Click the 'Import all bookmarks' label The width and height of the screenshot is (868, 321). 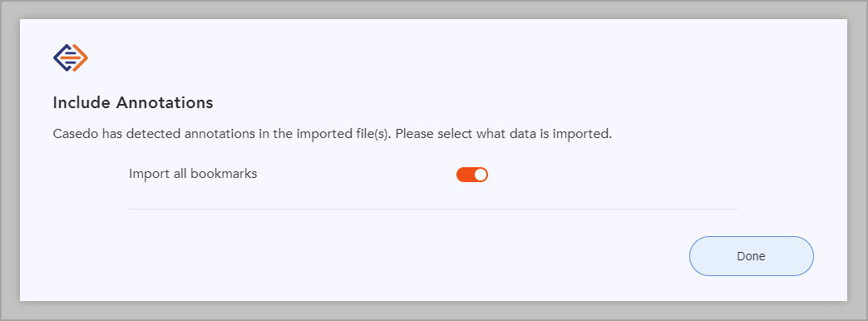tap(193, 174)
